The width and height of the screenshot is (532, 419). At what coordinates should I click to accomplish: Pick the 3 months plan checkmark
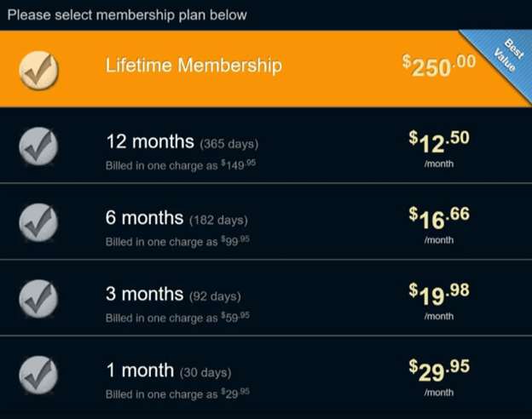click(38, 299)
